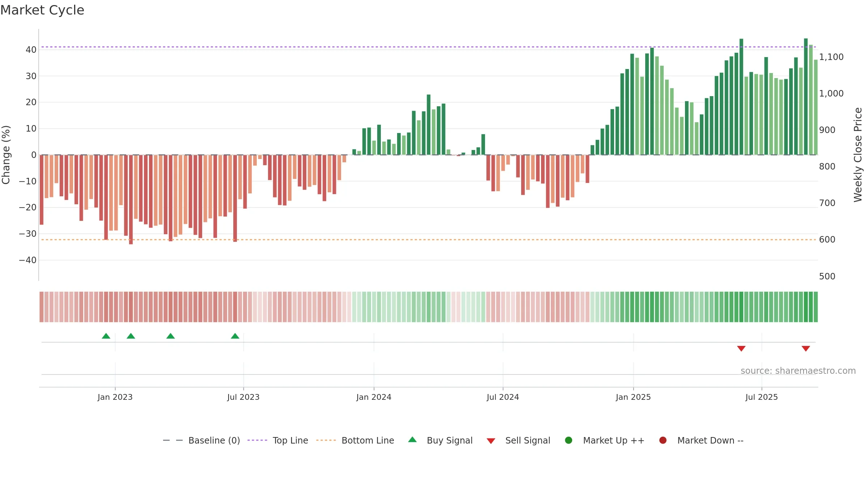Click the Change (%) axis title
This screenshot has width=868, height=488.
tap(6, 155)
